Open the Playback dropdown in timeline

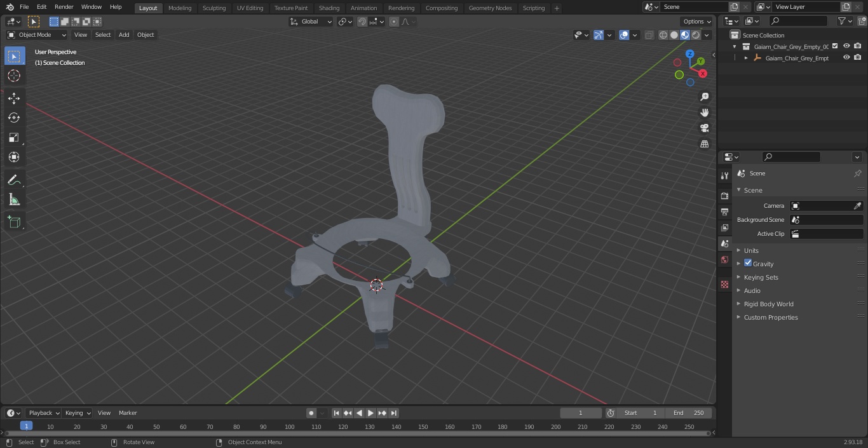pyautogui.click(x=44, y=413)
